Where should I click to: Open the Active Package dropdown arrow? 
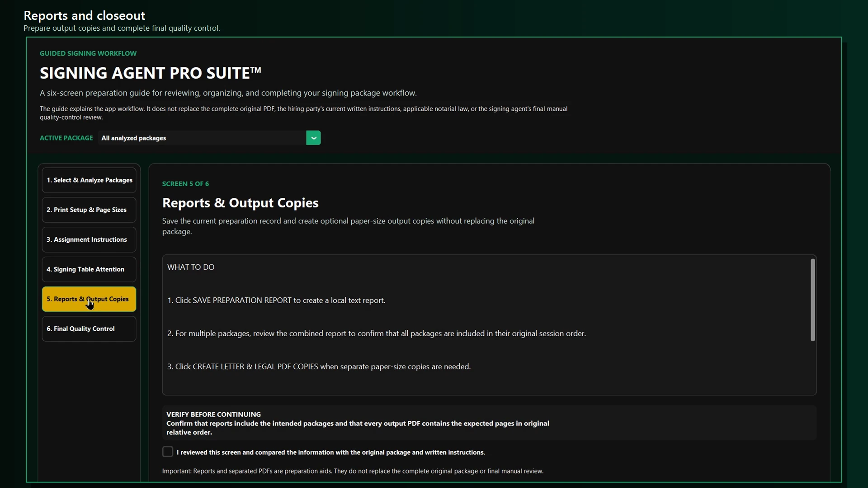click(313, 138)
